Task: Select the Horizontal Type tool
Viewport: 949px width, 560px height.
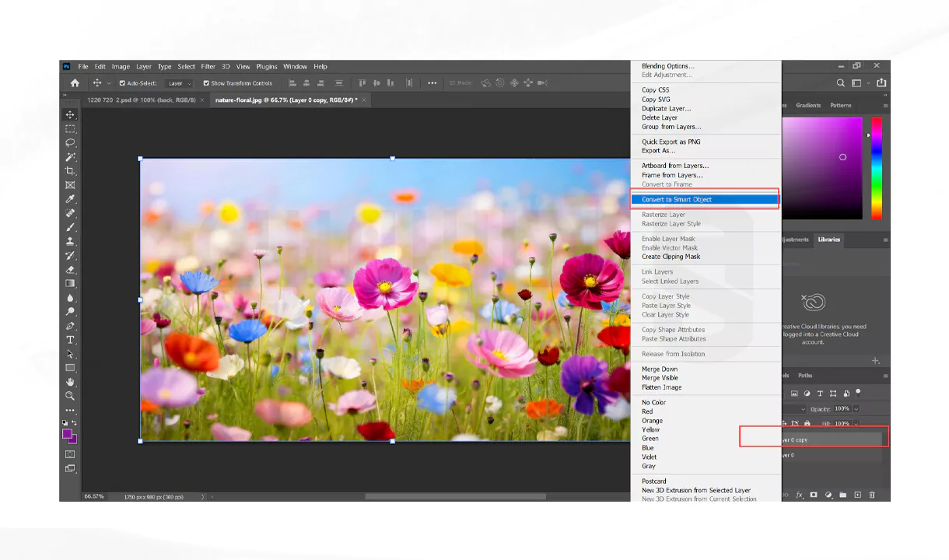Action: pyautogui.click(x=70, y=340)
